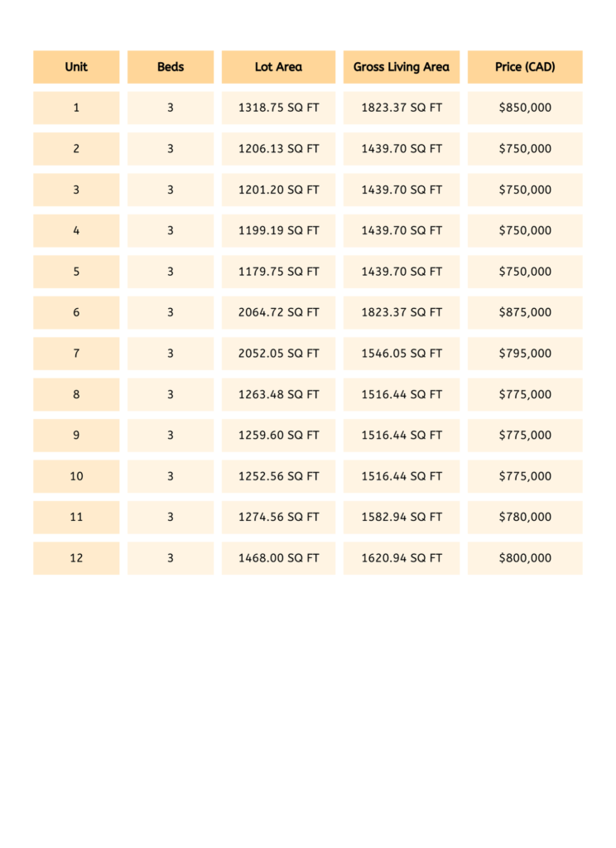
Task: Select the 2064.72 SQ FT lot area cell
Action: click(x=278, y=312)
